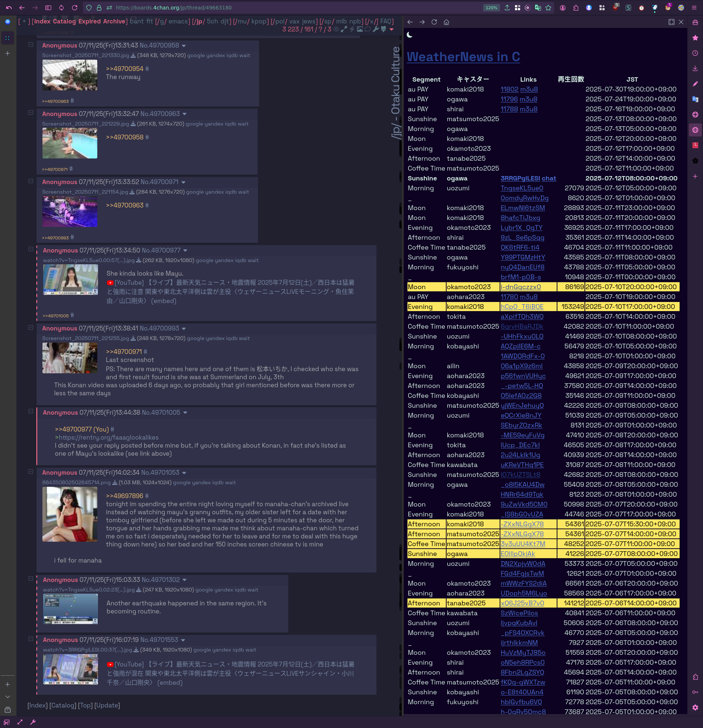Open the quick reply speech bubble icon
Screen dimensions: 703x728
[x=368, y=29]
